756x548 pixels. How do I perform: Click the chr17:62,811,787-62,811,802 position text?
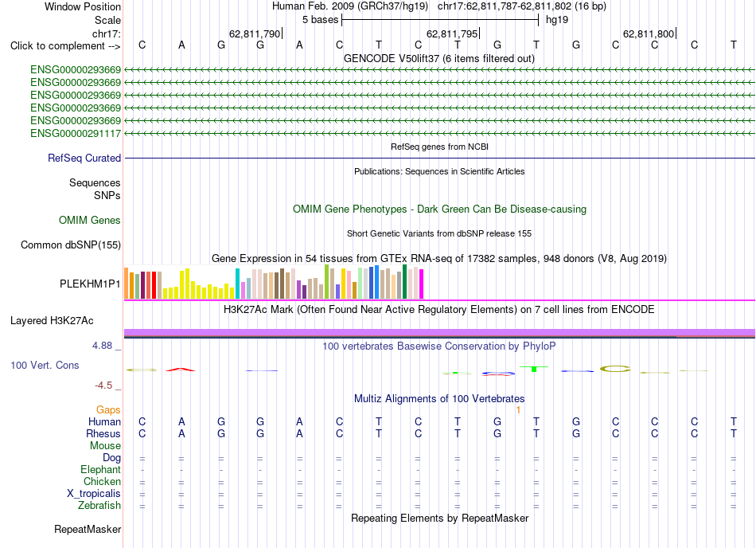coord(522,6)
